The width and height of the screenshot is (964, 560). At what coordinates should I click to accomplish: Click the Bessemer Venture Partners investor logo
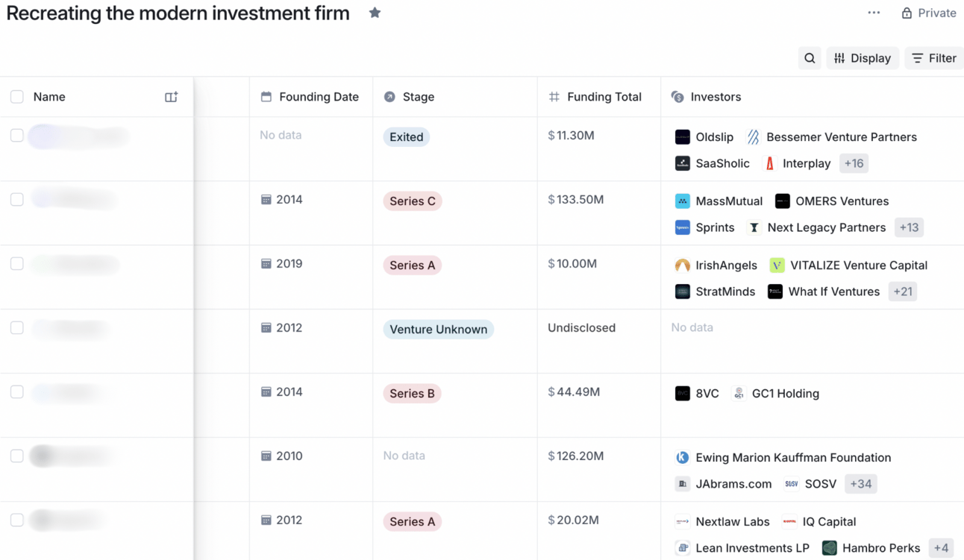[754, 137]
